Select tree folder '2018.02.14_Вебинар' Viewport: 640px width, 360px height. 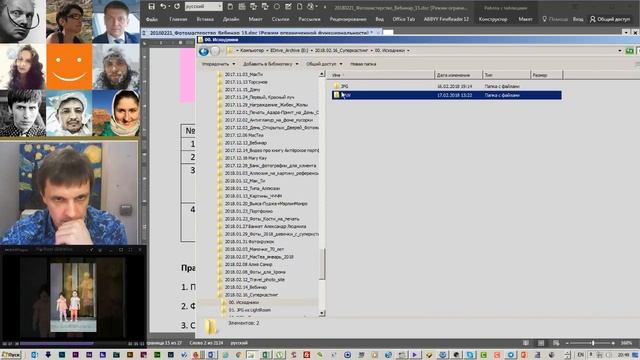245,287
